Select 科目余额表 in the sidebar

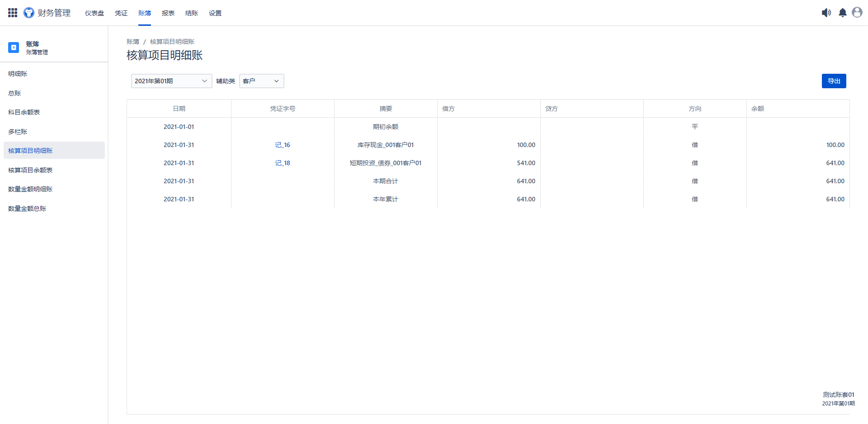pos(24,112)
